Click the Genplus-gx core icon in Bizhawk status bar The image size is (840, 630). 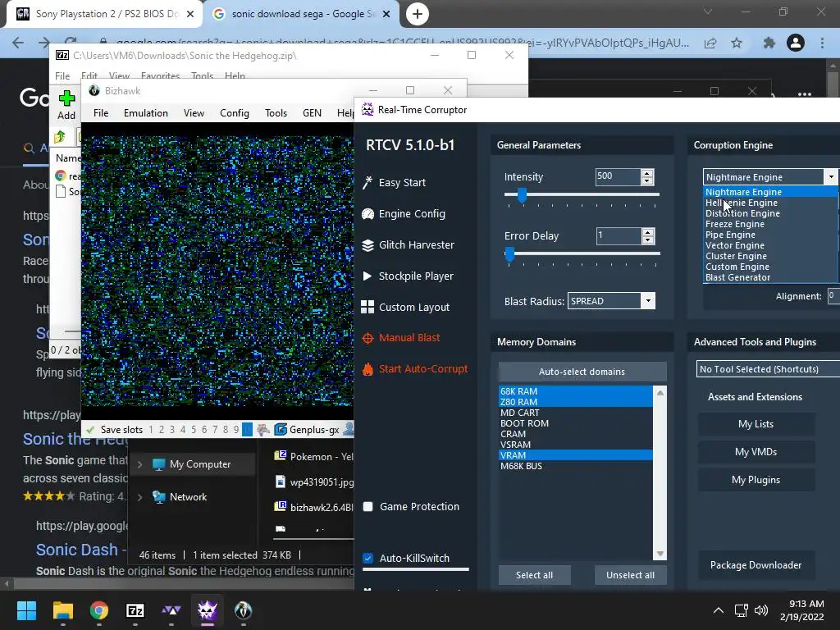coord(281,429)
